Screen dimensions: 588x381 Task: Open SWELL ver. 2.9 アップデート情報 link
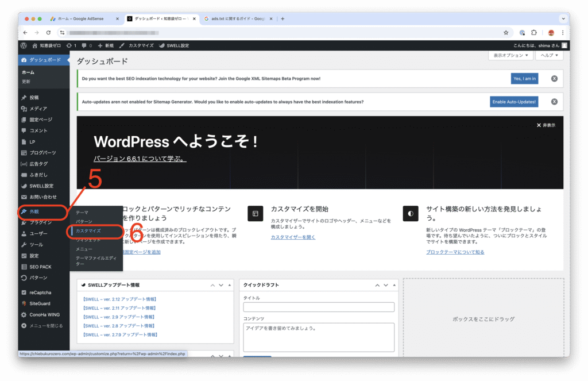pos(119,317)
